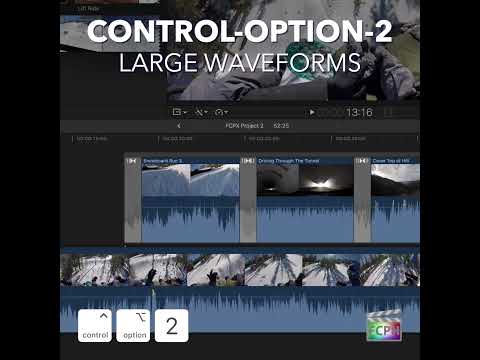
Task: Select the Closer Top of Hill clip
Action: coord(395,199)
